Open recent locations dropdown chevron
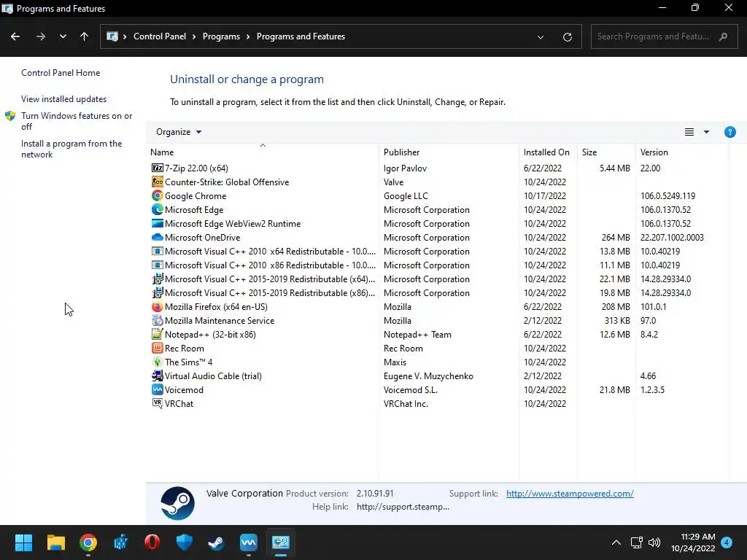 (63, 36)
